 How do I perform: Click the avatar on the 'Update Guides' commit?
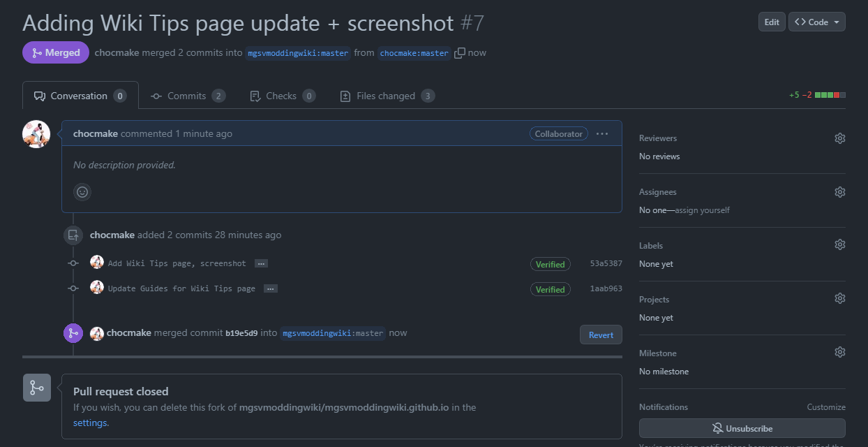[x=97, y=287]
